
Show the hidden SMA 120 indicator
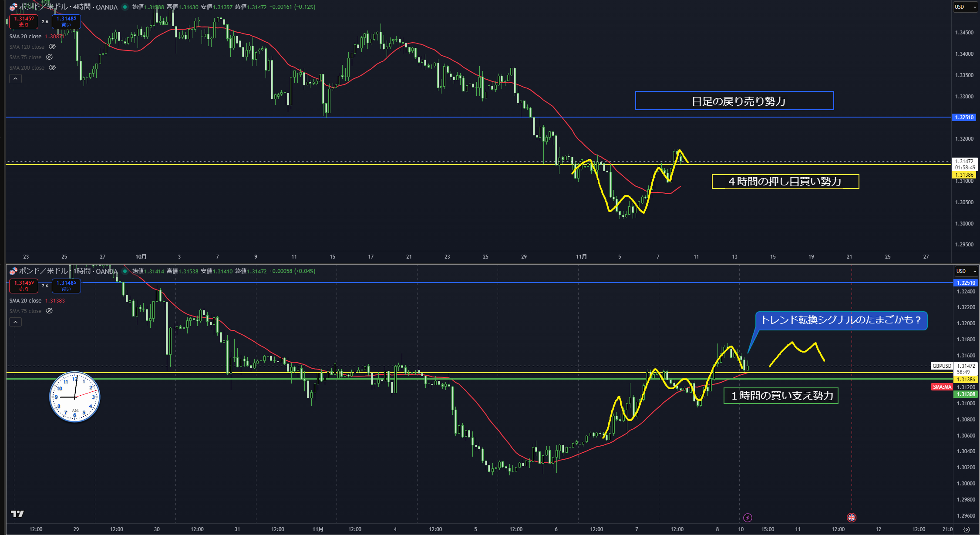pyautogui.click(x=52, y=47)
